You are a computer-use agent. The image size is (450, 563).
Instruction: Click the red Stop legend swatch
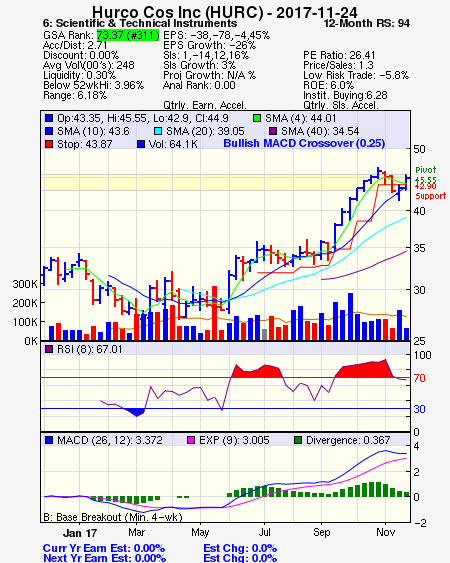click(x=49, y=144)
